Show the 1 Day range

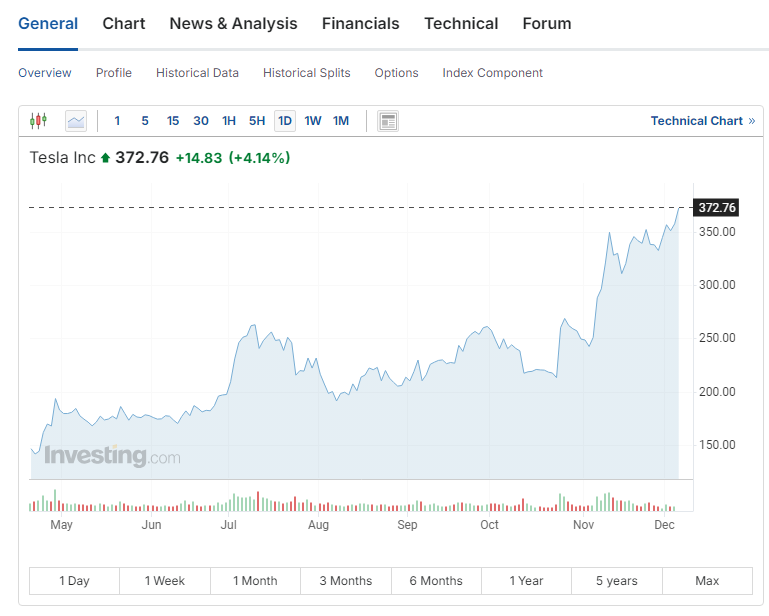click(x=75, y=581)
